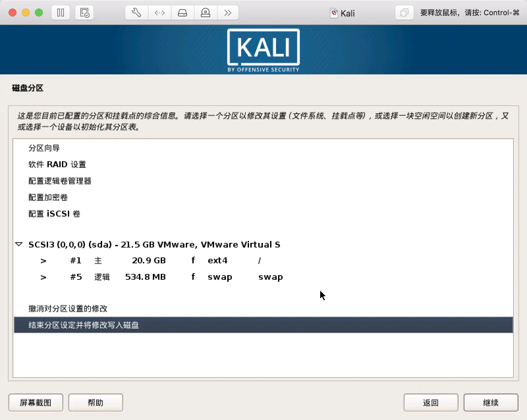Click the window view mode icon
The height and width of the screenshot is (420, 527).
[404, 13]
